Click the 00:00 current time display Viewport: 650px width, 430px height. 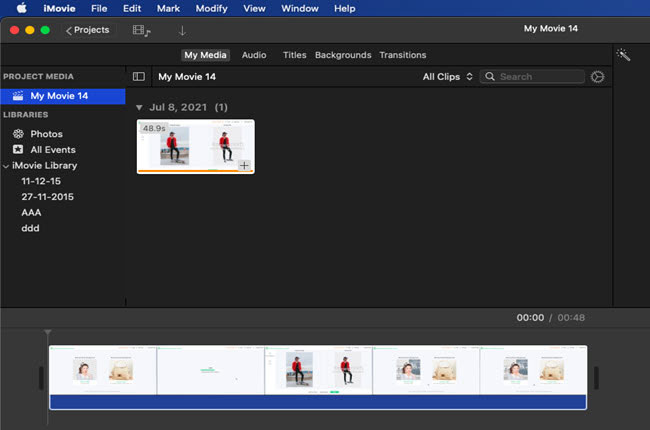point(530,318)
